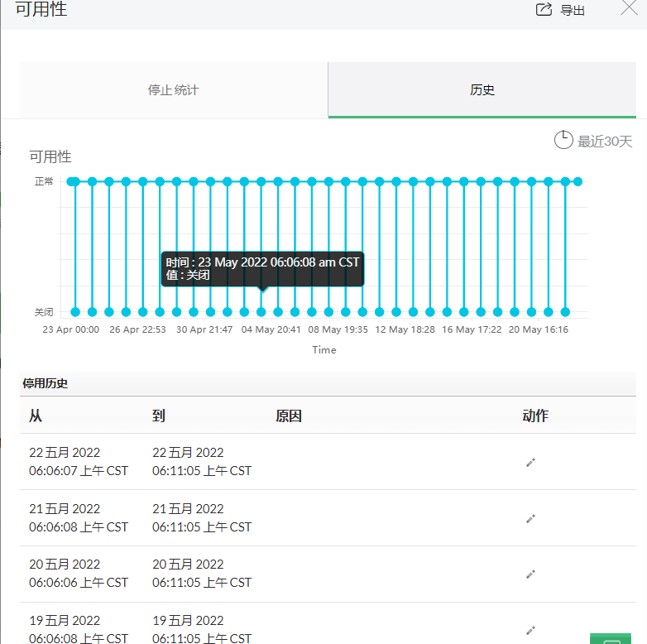Click the 原因 column header
This screenshot has width=647, height=644.
tap(289, 416)
